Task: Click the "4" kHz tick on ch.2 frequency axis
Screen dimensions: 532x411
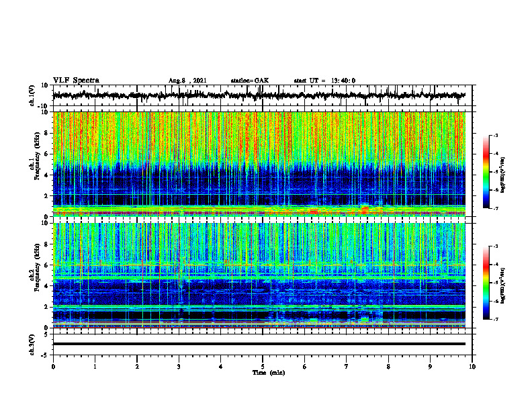Action: click(x=46, y=286)
